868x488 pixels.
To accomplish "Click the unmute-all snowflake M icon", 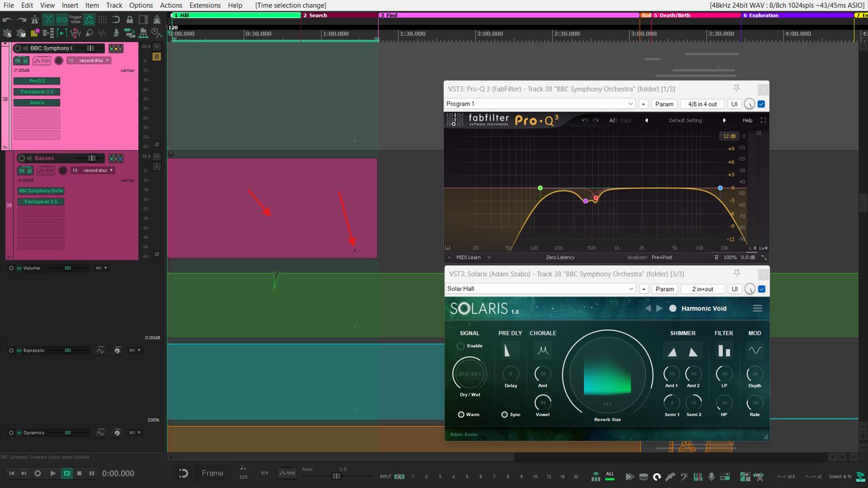I will 21,33.
